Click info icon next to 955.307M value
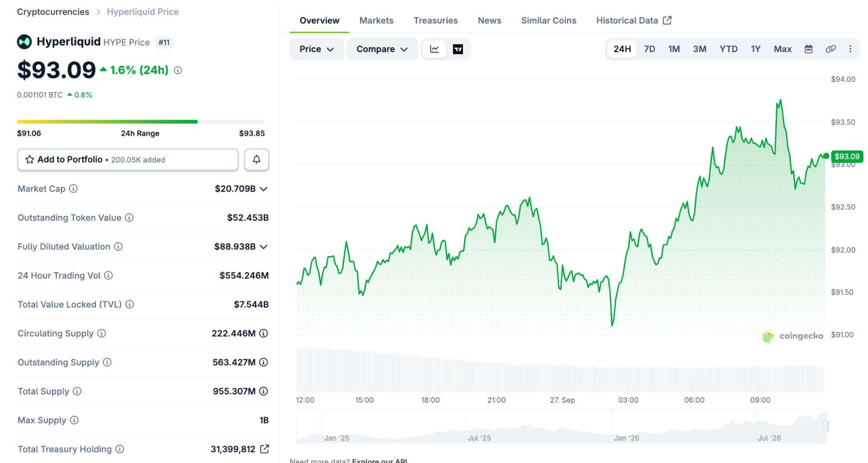This screenshot has height=463, width=868. pyautogui.click(x=264, y=391)
